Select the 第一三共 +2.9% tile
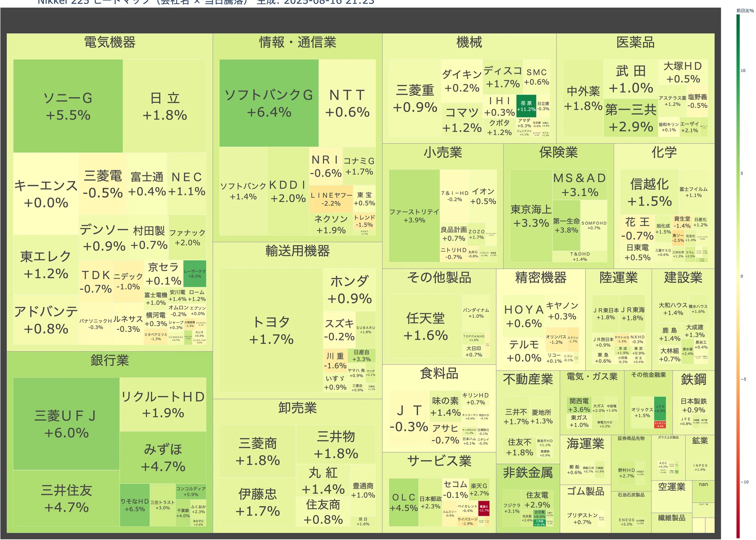Screen dimensions: 756x540 click(x=631, y=118)
